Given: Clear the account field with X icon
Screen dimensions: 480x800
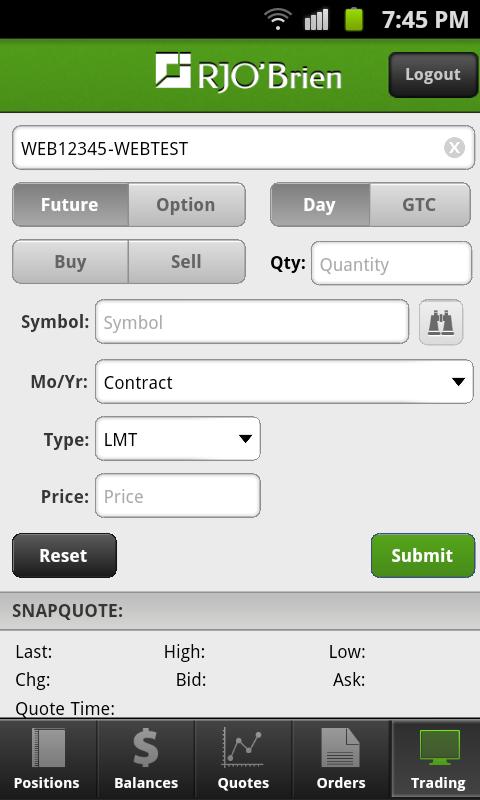Looking at the screenshot, I should (454, 148).
